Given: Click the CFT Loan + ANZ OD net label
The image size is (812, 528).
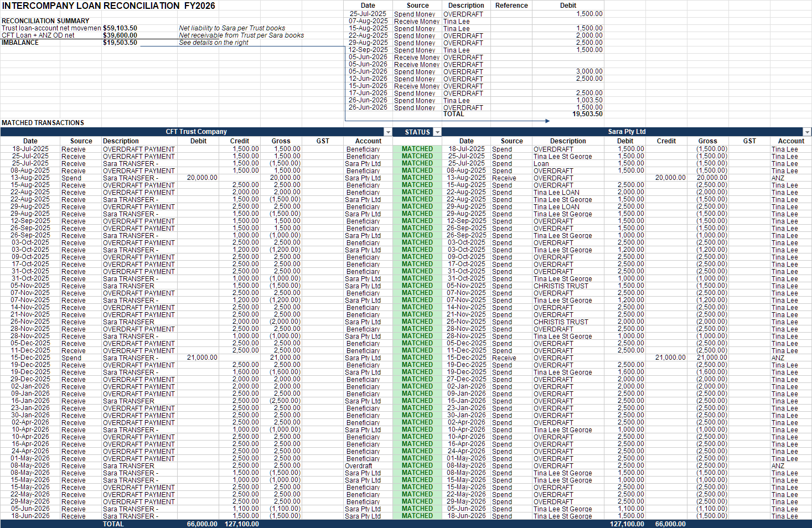Looking at the screenshot, I should [38, 35].
